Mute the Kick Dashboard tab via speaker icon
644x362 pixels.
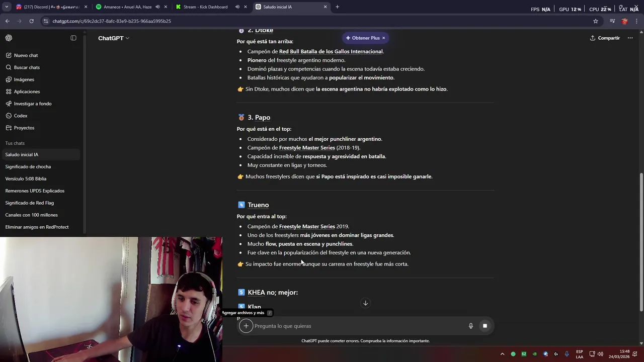tap(237, 7)
